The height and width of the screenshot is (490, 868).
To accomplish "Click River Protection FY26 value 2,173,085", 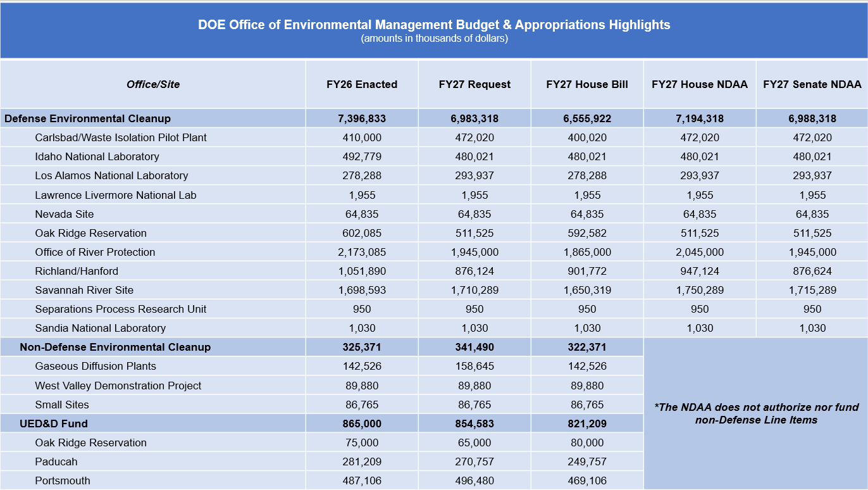I will coord(362,252).
